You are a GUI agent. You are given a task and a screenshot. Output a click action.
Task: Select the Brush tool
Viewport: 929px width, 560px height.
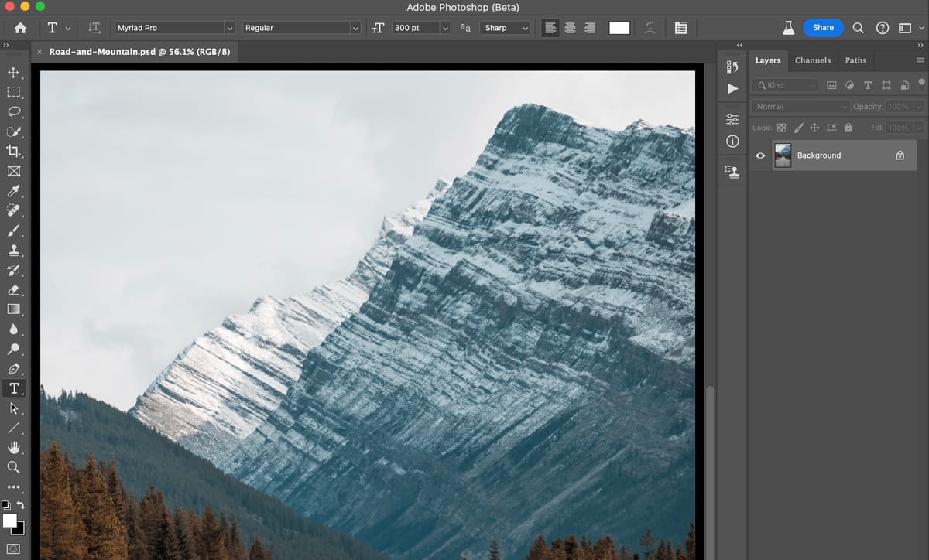pos(13,230)
